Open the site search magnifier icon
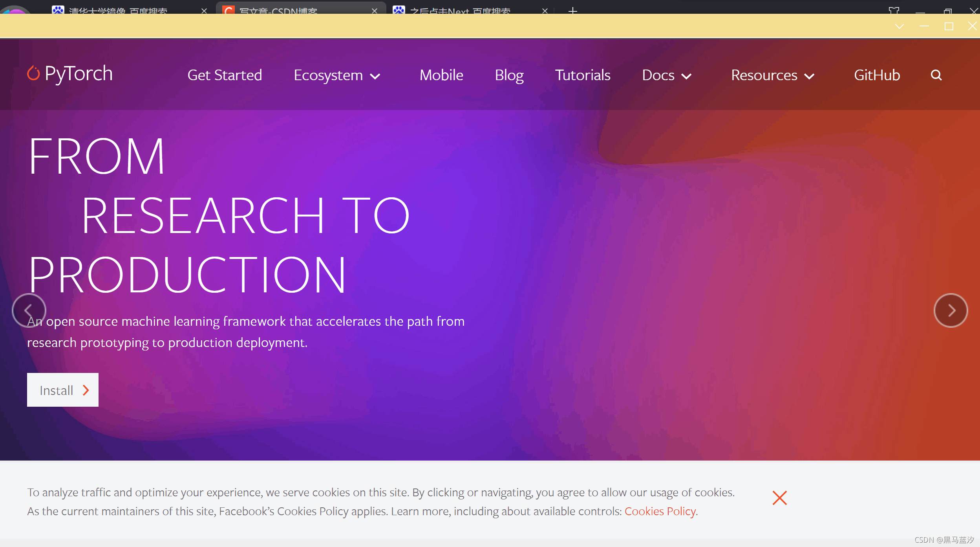 (x=936, y=75)
